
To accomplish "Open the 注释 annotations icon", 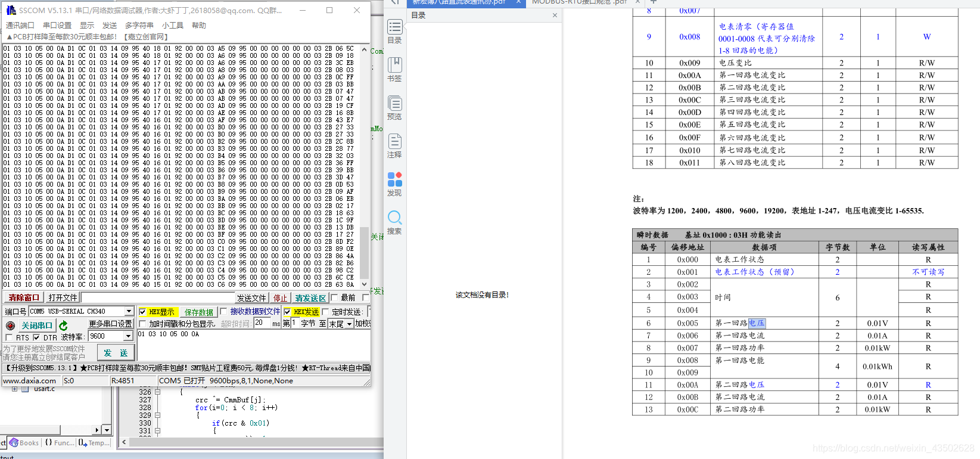I will [394, 141].
